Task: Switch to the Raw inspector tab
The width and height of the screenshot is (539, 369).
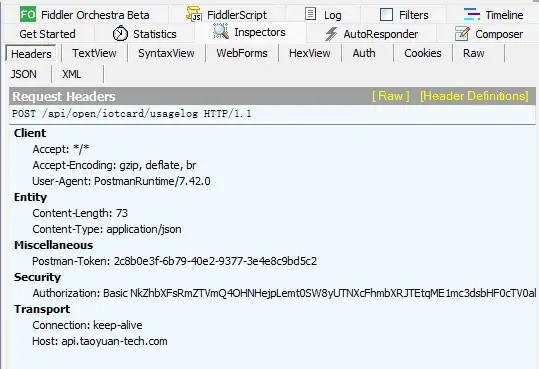Action: (x=474, y=53)
